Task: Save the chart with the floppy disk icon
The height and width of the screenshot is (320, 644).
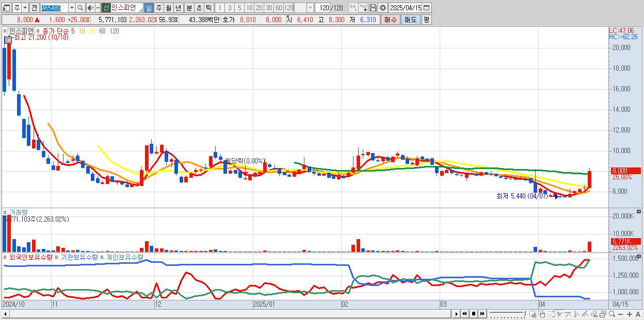Action: coord(373,8)
